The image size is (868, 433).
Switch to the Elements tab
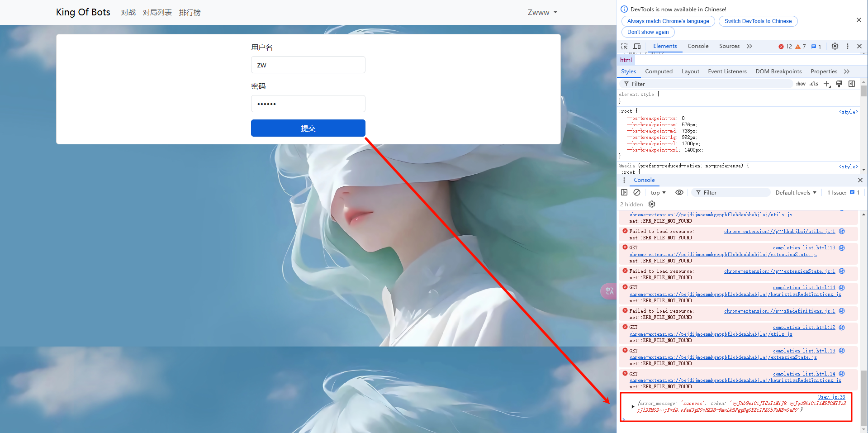click(x=665, y=46)
